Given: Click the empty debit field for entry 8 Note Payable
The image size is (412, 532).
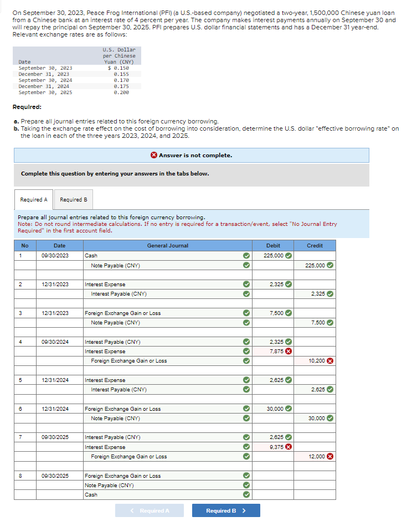Looking at the screenshot, I should (x=273, y=485).
